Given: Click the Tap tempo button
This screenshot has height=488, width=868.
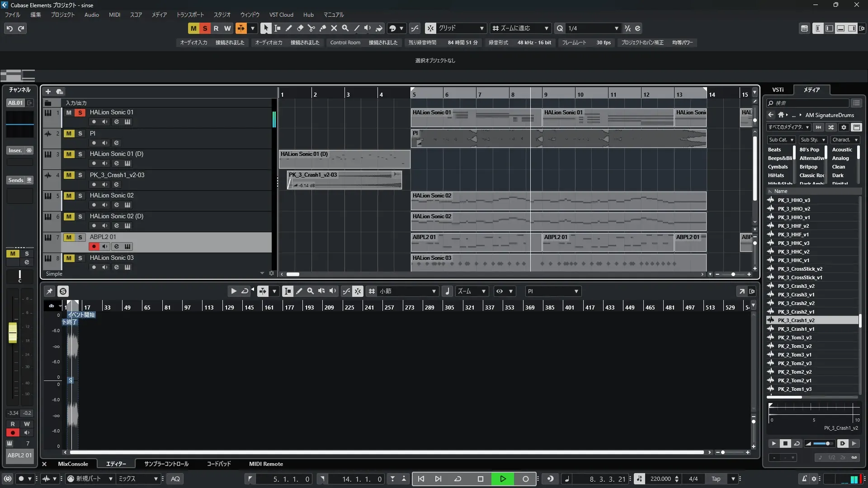Looking at the screenshot, I should (716, 479).
